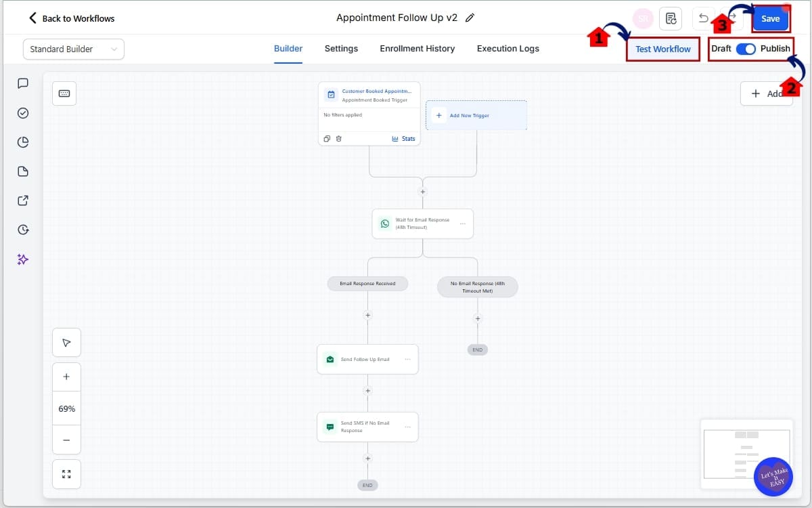Open options menu for Wait for Email Response
This screenshot has height=508, width=812.
(x=463, y=224)
